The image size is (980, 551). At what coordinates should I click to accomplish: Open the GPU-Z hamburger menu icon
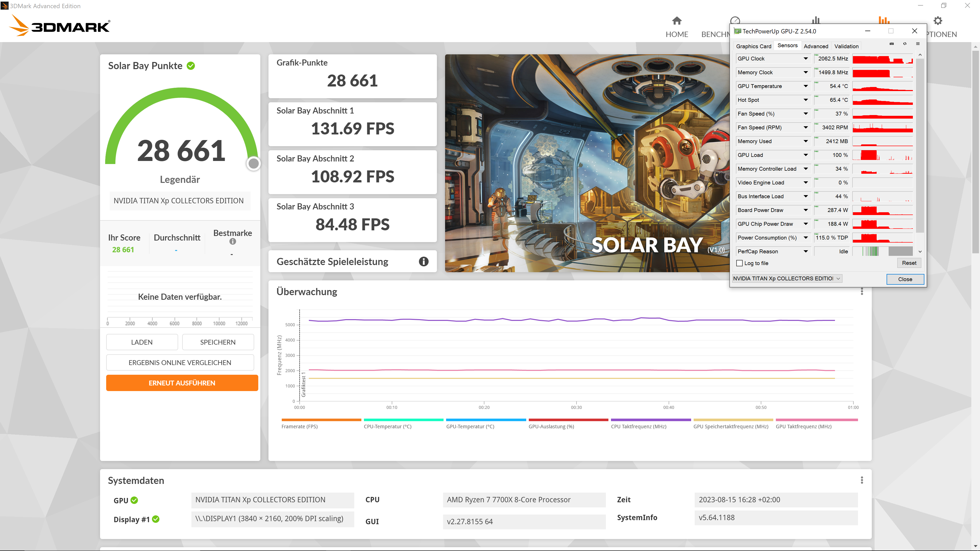click(x=918, y=44)
